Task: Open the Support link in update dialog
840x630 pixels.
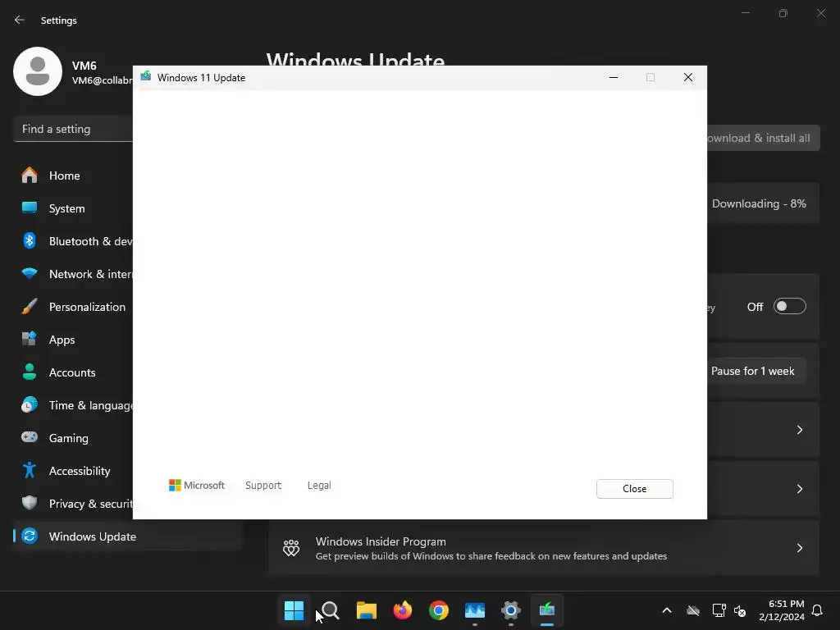Action: (x=263, y=486)
